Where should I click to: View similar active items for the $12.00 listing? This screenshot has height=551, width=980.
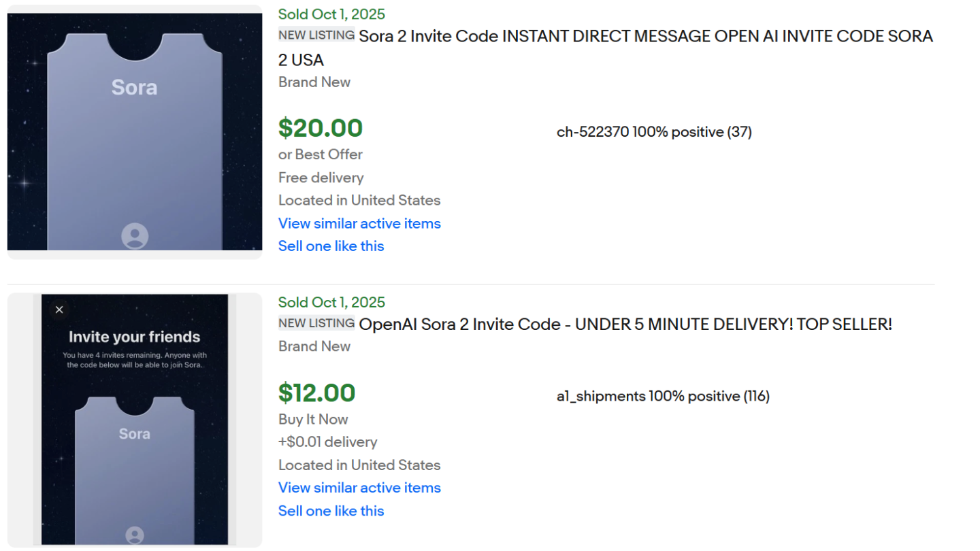[x=359, y=488]
